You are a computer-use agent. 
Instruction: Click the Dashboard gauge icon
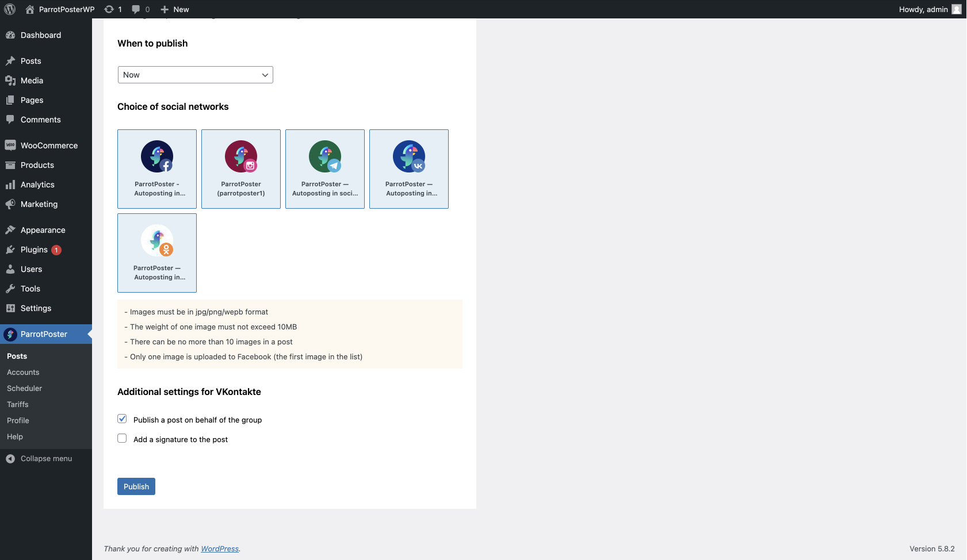pos(10,35)
